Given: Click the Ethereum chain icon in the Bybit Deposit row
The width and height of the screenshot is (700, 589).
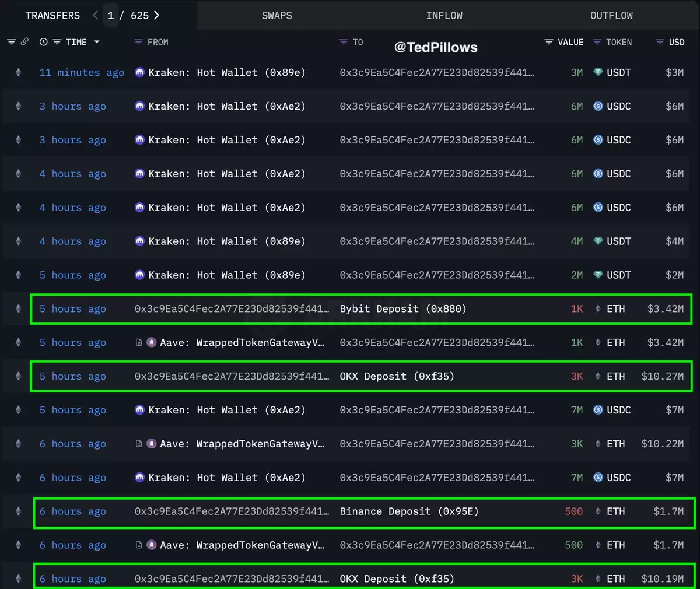Looking at the screenshot, I should click(x=18, y=308).
